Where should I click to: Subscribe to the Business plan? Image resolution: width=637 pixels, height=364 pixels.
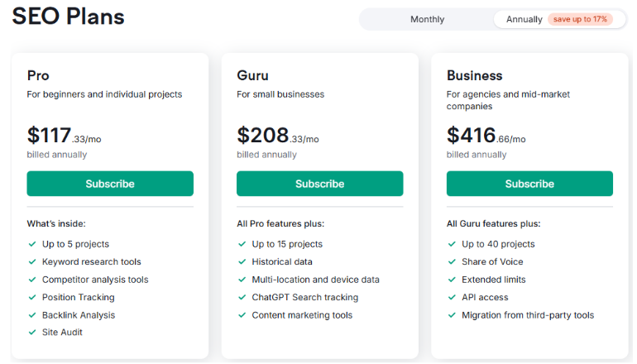[x=529, y=184]
